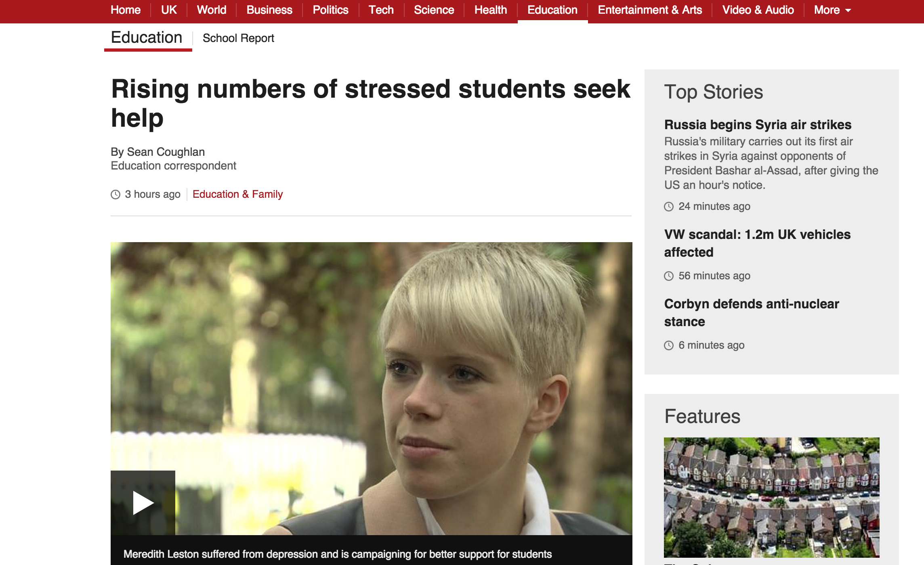This screenshot has height=565, width=924.
Task: Open Entertainment & Arts section
Action: click(x=650, y=10)
